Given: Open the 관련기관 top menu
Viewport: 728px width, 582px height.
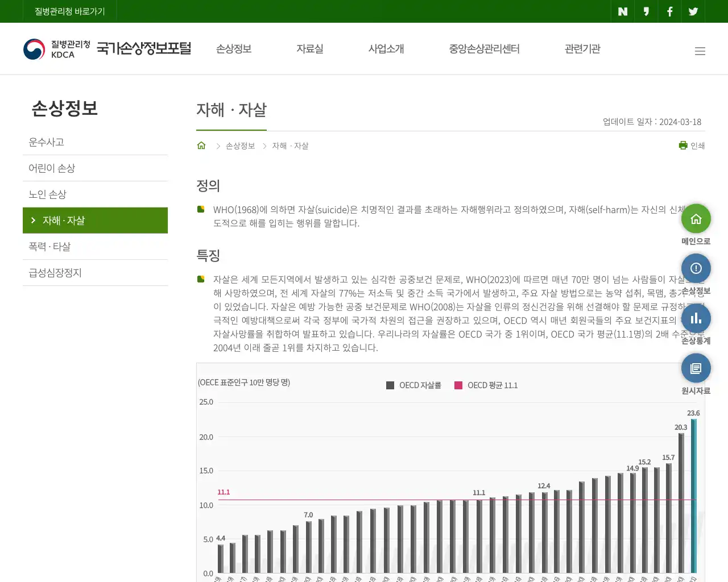Looking at the screenshot, I should tap(582, 49).
